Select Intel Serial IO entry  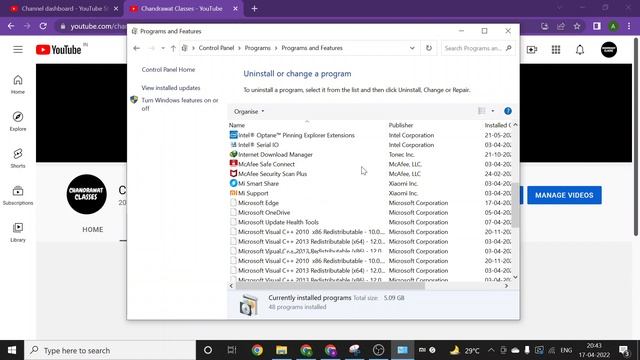click(x=369, y=145)
